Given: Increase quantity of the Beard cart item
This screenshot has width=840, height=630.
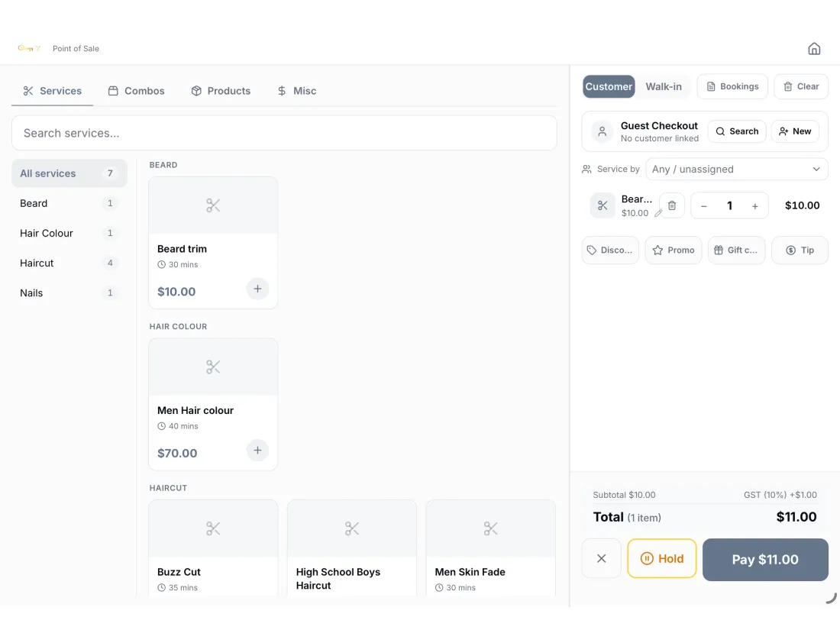Looking at the screenshot, I should pos(754,206).
